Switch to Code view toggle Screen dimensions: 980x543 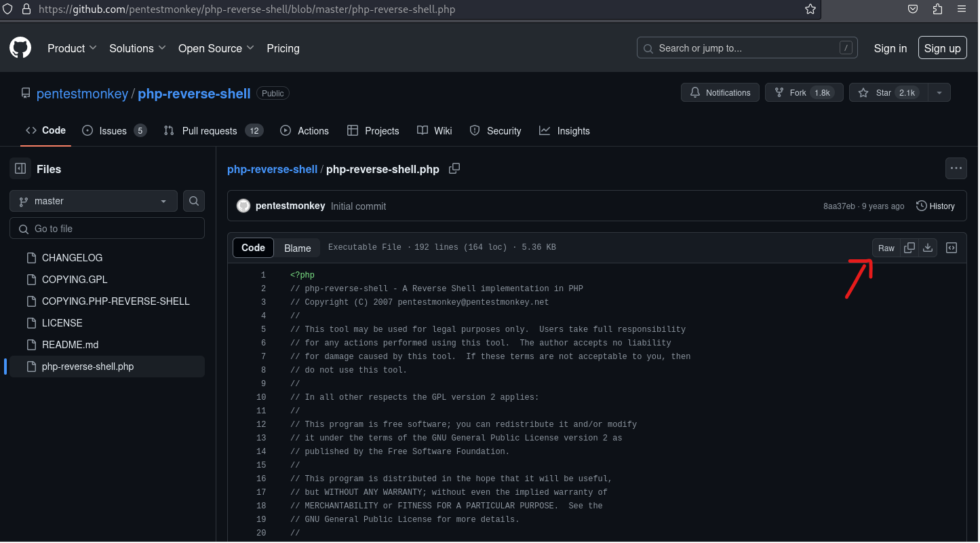tap(253, 248)
